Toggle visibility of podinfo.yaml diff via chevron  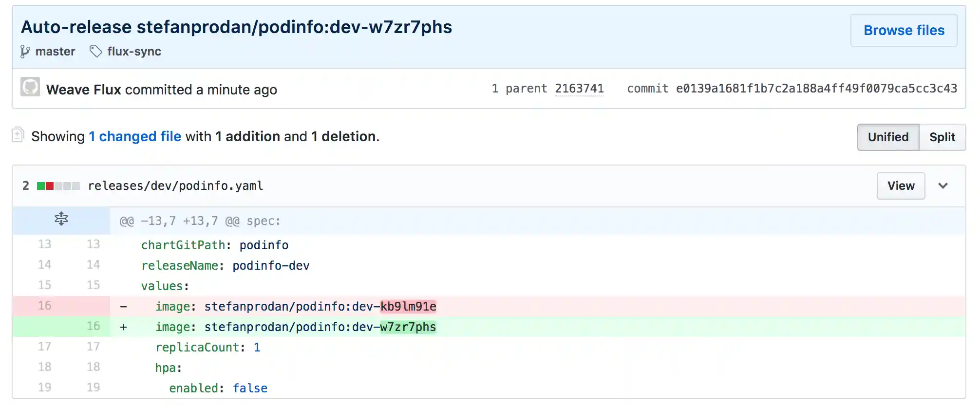(x=943, y=185)
